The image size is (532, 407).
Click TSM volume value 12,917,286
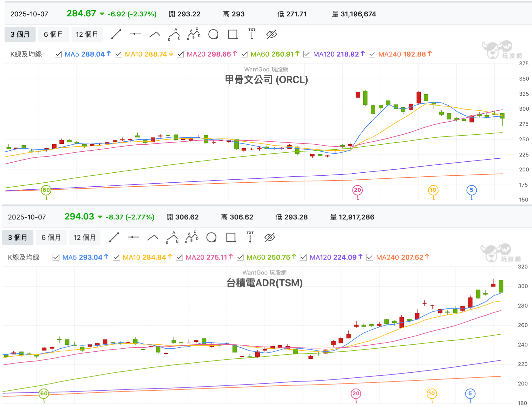click(356, 217)
